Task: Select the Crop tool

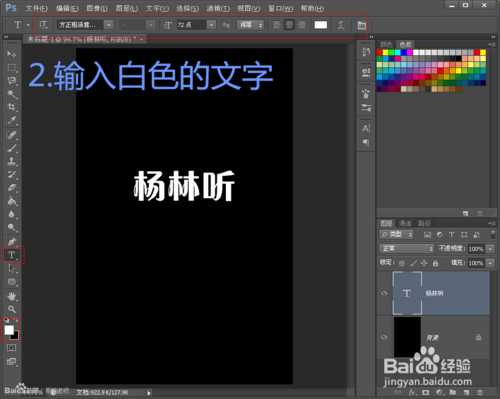Action: click(12, 107)
